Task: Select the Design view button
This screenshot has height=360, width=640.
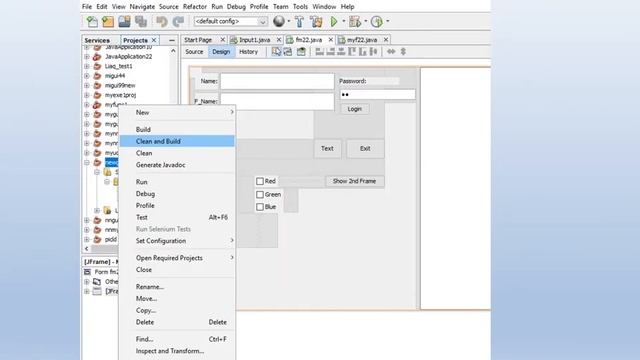Action: click(x=221, y=51)
